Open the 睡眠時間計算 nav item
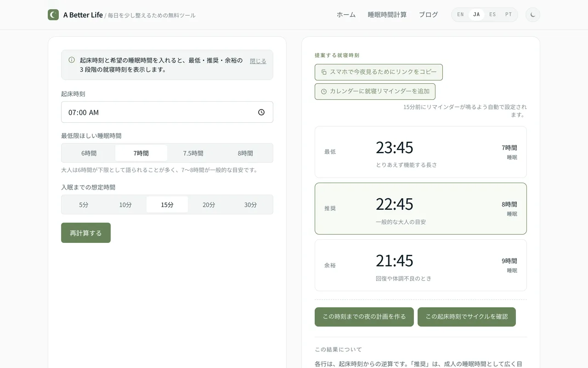This screenshot has width=588, height=368. click(x=387, y=15)
